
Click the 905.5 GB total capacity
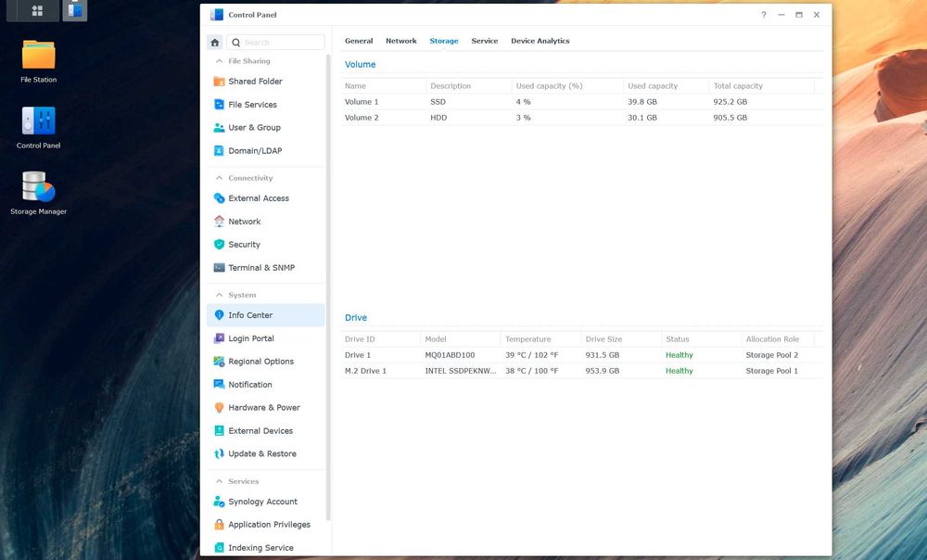[730, 118]
